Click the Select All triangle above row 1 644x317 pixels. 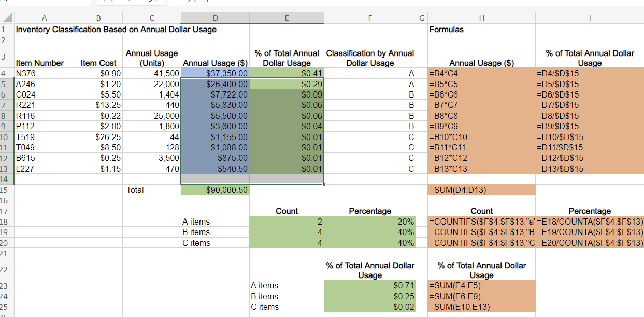(x=7, y=17)
